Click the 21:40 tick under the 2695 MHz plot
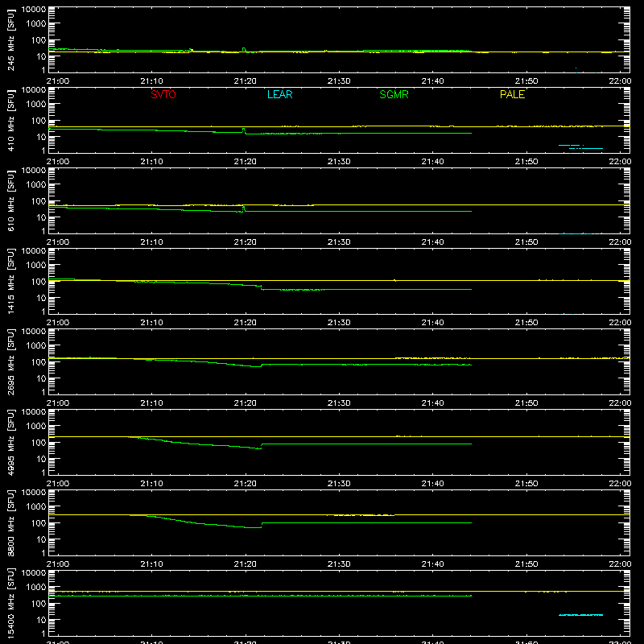644x644 pixels. [432, 403]
